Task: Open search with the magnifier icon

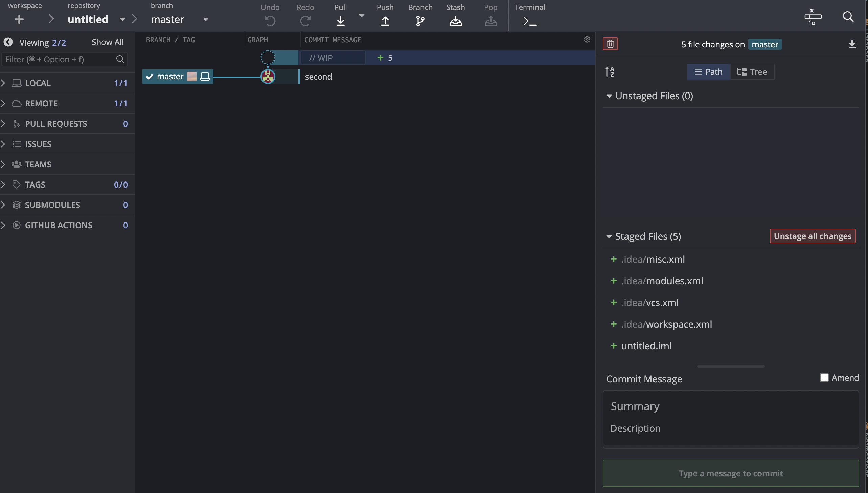Action: 848,17
